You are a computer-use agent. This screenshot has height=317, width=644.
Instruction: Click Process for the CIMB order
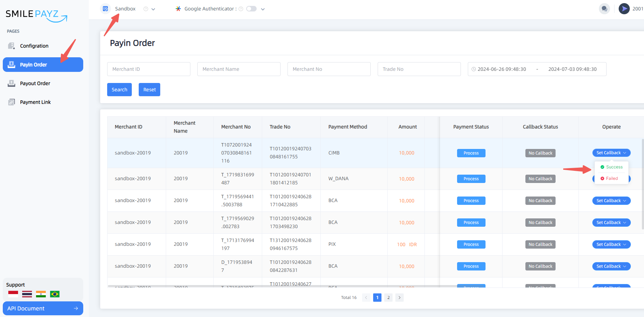(471, 153)
